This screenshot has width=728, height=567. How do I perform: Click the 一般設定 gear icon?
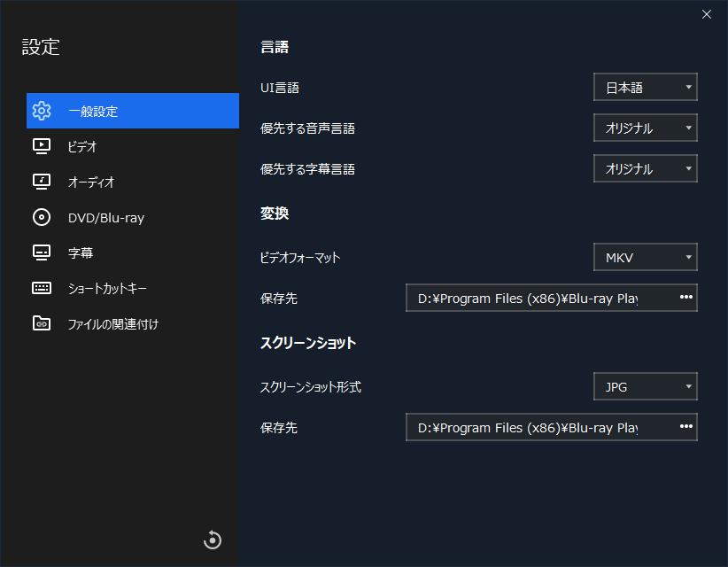tap(42, 111)
